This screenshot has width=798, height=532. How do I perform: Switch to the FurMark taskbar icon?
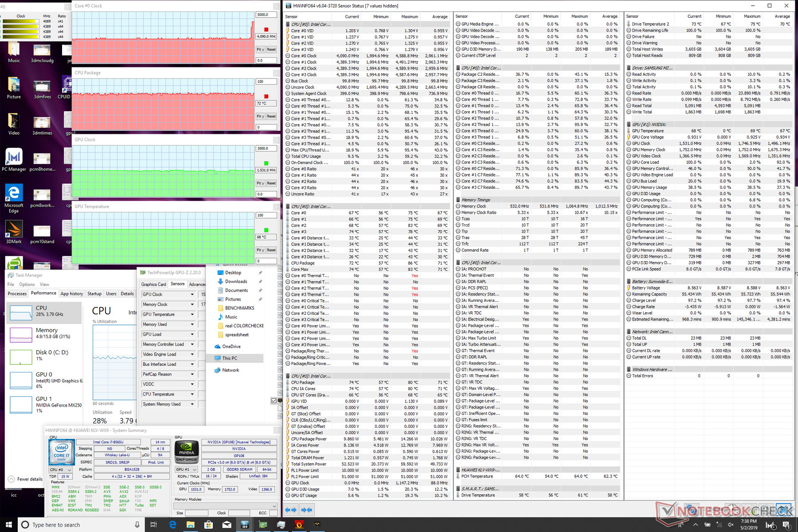(299, 524)
